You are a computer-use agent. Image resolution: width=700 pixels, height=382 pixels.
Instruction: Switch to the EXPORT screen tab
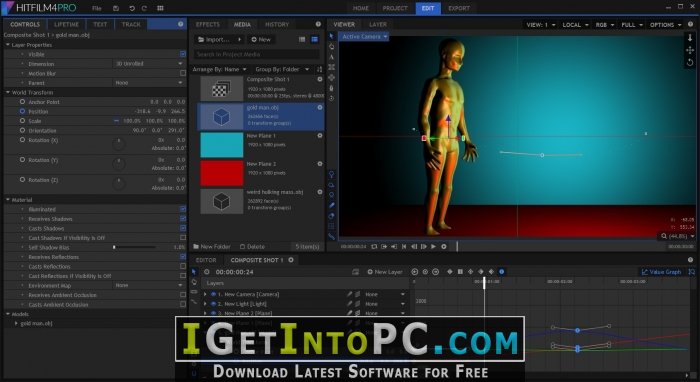pos(459,8)
